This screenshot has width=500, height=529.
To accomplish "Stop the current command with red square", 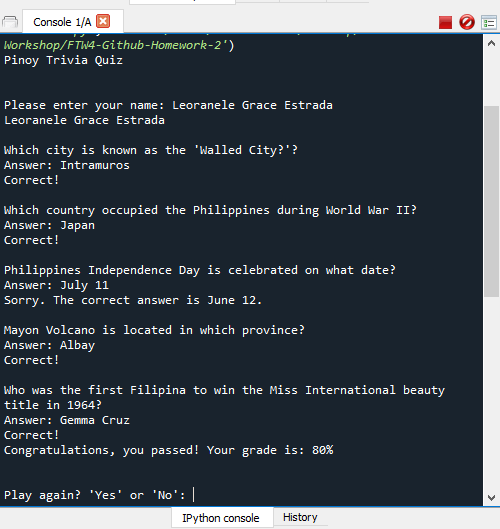I will point(445,23).
